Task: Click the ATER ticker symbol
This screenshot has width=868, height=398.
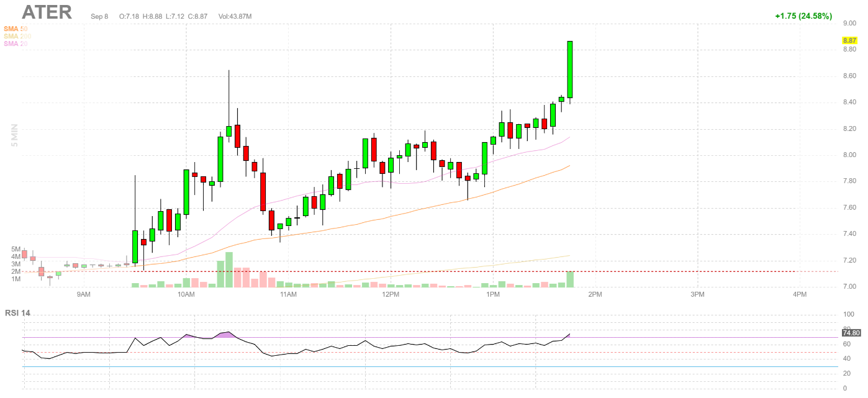Action: pyautogui.click(x=47, y=12)
